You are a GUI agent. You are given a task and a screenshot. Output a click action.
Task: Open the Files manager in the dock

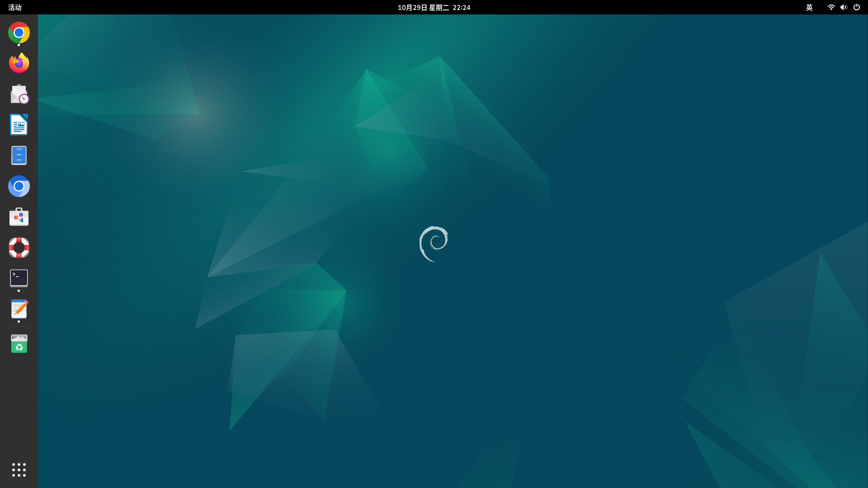click(19, 155)
